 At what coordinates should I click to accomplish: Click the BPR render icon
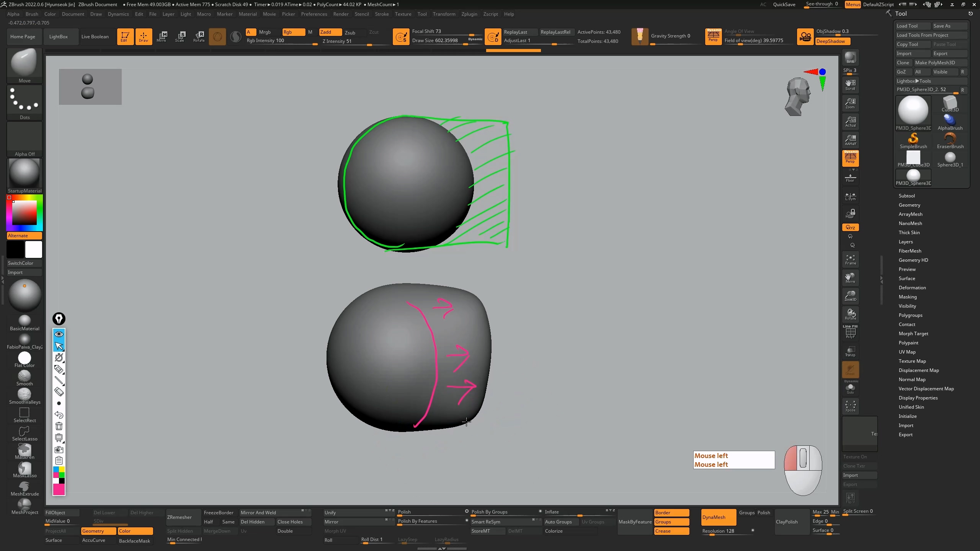tap(850, 58)
